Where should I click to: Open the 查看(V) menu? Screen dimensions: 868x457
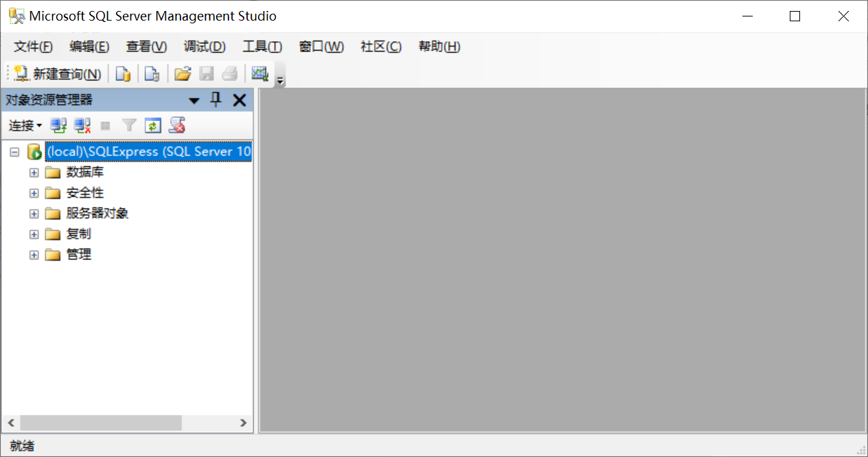[x=146, y=47]
